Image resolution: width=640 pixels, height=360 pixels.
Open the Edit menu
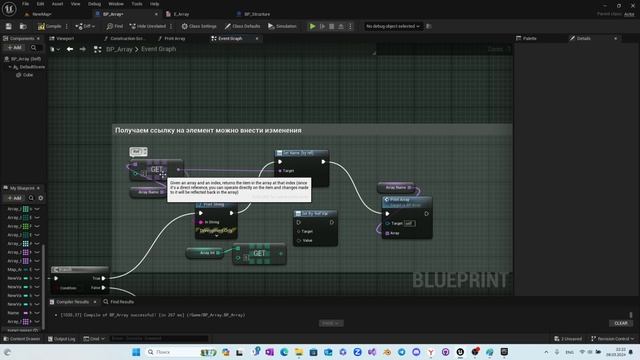(x=40, y=4)
